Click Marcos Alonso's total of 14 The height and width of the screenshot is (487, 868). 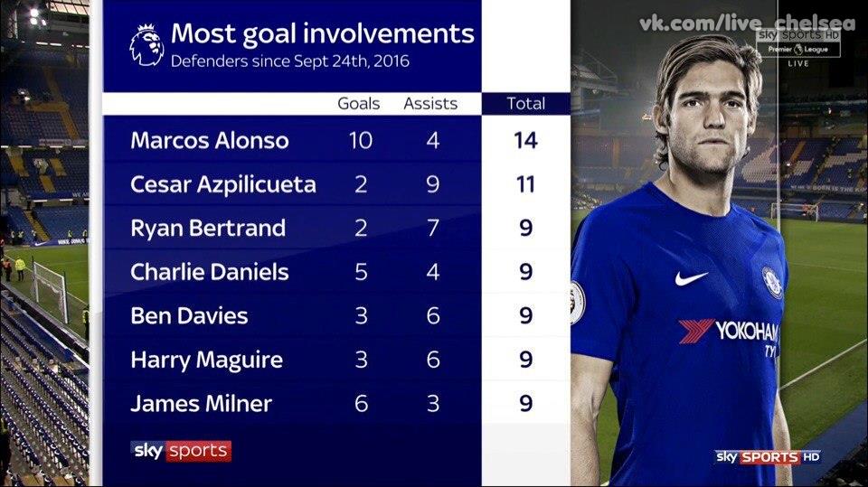[x=525, y=140]
